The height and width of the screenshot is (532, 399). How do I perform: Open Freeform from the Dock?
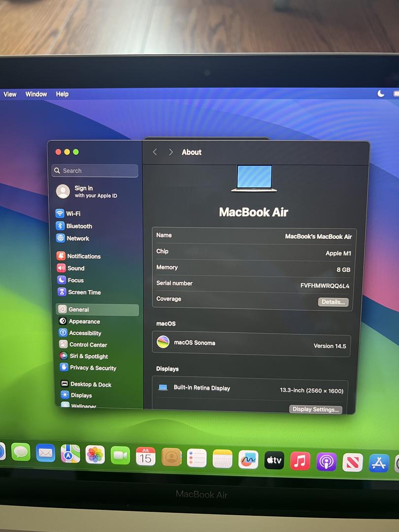[248, 460]
